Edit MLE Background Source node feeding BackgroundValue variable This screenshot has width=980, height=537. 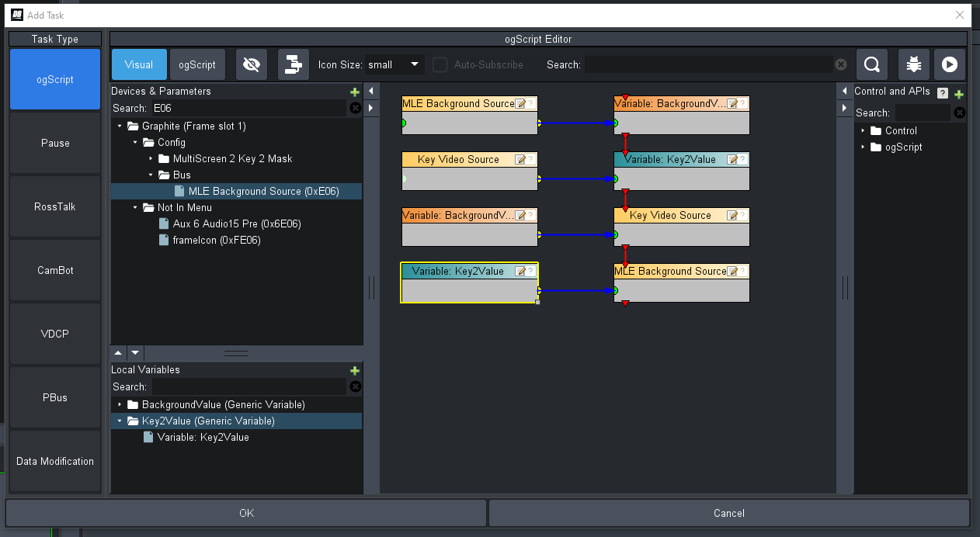pyautogui.click(x=520, y=104)
